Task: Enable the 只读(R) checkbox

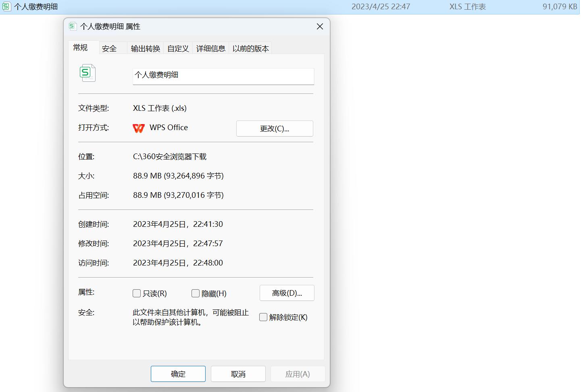Action: (137, 293)
